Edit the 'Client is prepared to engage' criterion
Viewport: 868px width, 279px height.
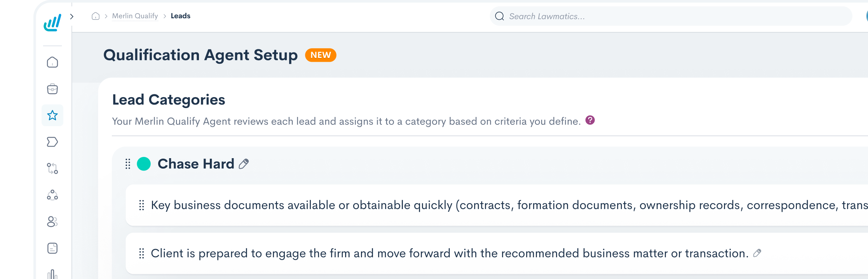[x=757, y=253]
